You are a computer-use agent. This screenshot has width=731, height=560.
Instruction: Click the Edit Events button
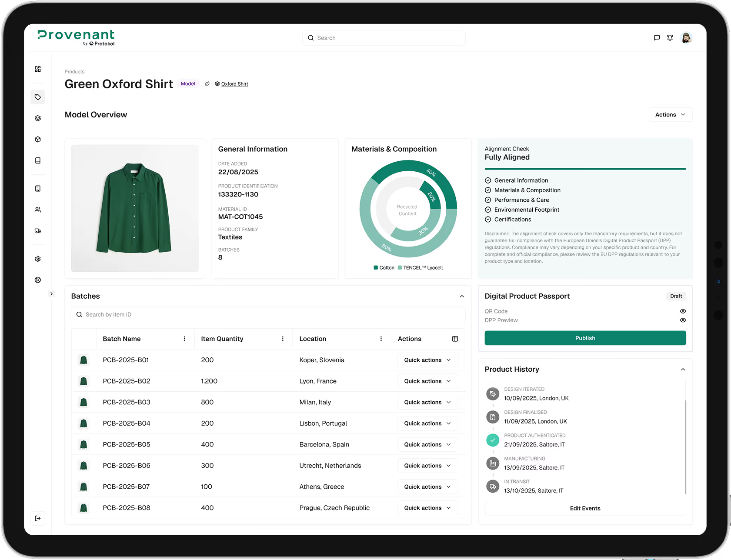pyautogui.click(x=585, y=508)
